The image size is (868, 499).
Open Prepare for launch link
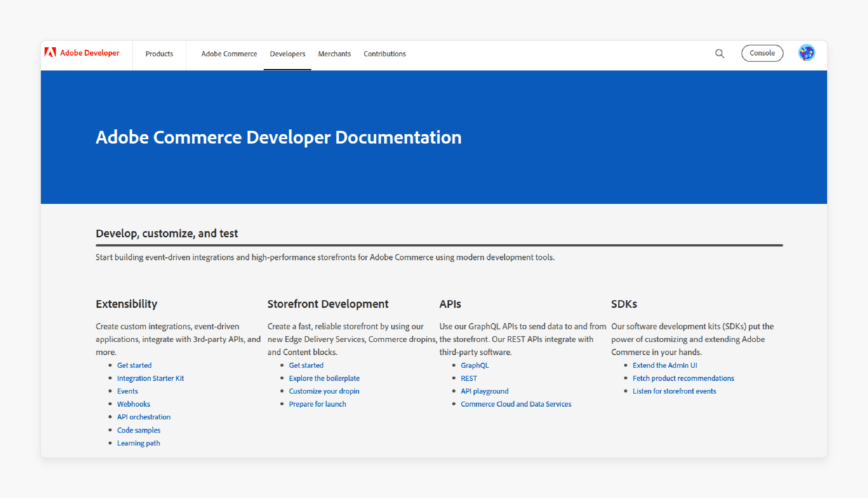click(x=317, y=404)
